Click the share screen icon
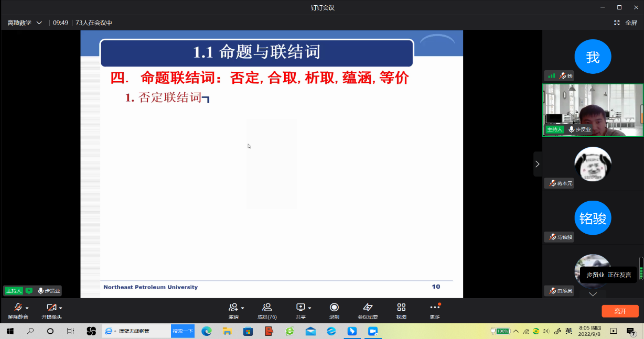 [300, 308]
